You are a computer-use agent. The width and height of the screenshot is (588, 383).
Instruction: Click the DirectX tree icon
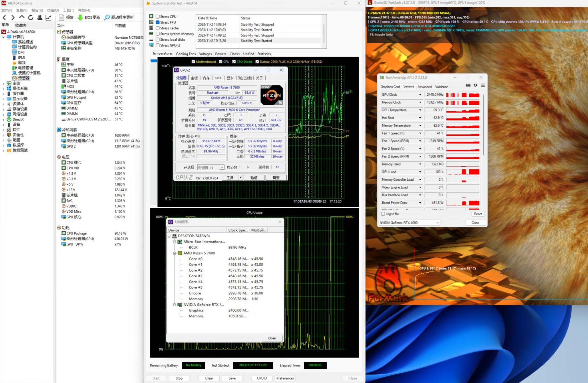click(x=9, y=119)
